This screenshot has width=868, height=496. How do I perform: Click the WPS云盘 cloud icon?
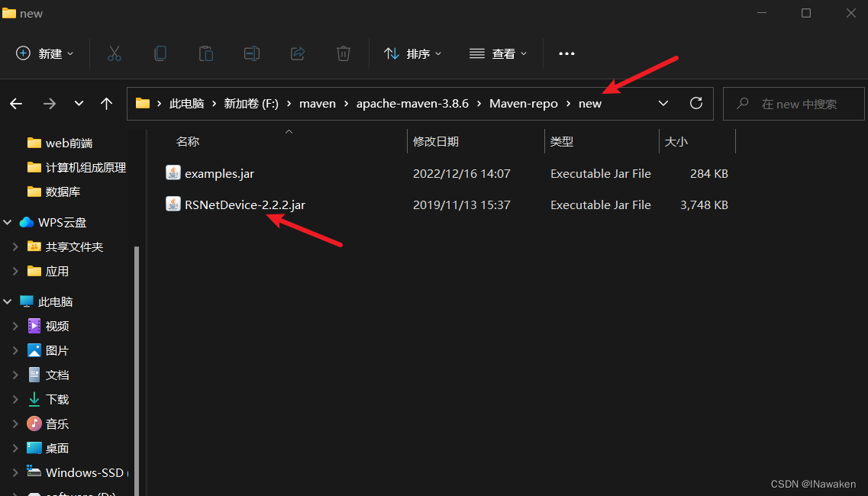tap(27, 222)
